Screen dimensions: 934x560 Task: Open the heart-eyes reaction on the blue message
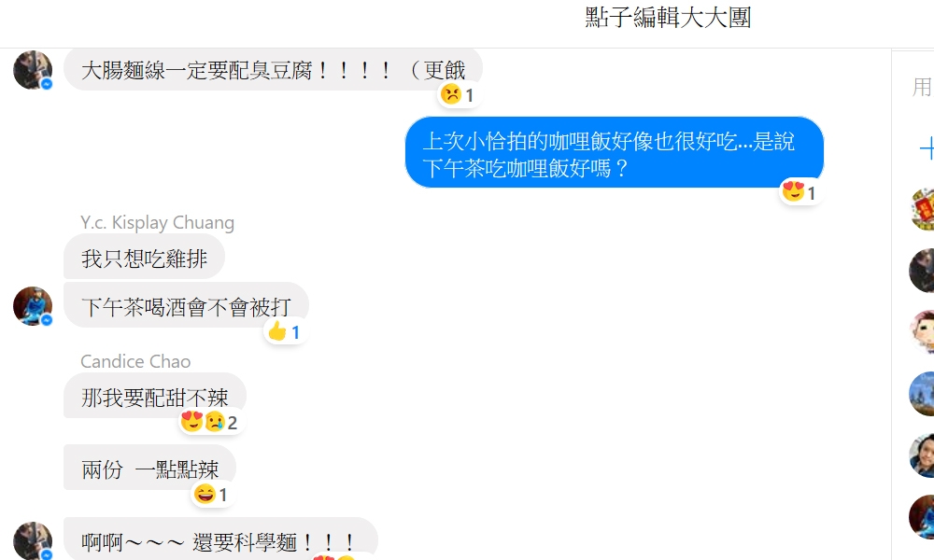(800, 191)
